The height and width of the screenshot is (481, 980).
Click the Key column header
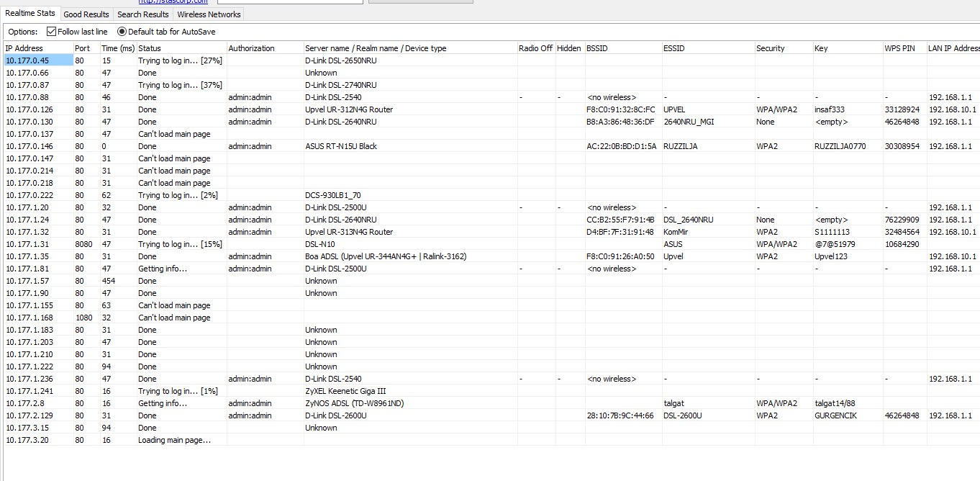tap(847, 48)
